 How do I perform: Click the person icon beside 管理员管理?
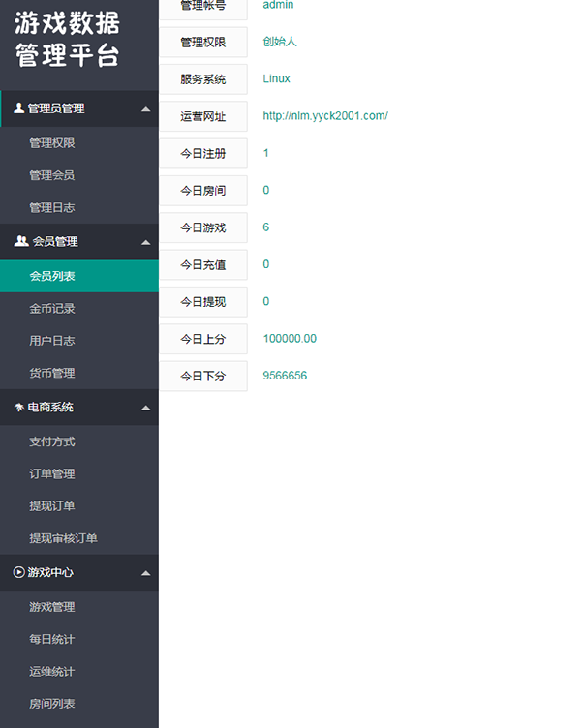point(18,108)
